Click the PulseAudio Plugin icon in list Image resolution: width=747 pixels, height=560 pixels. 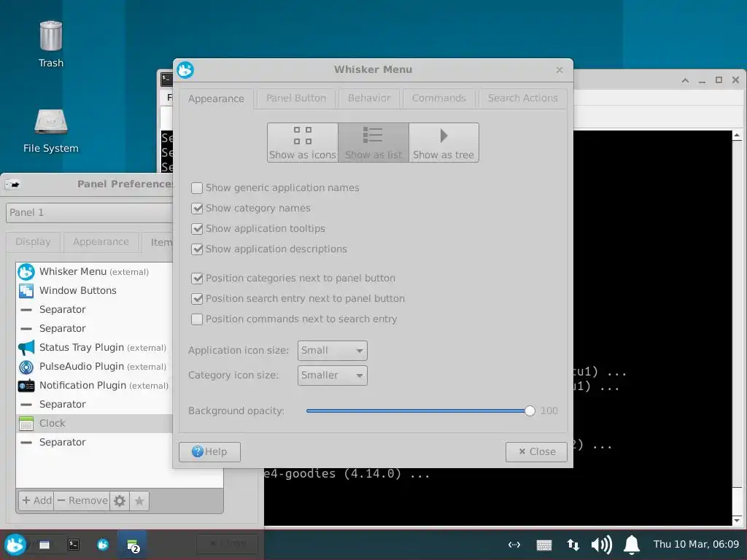click(26, 367)
